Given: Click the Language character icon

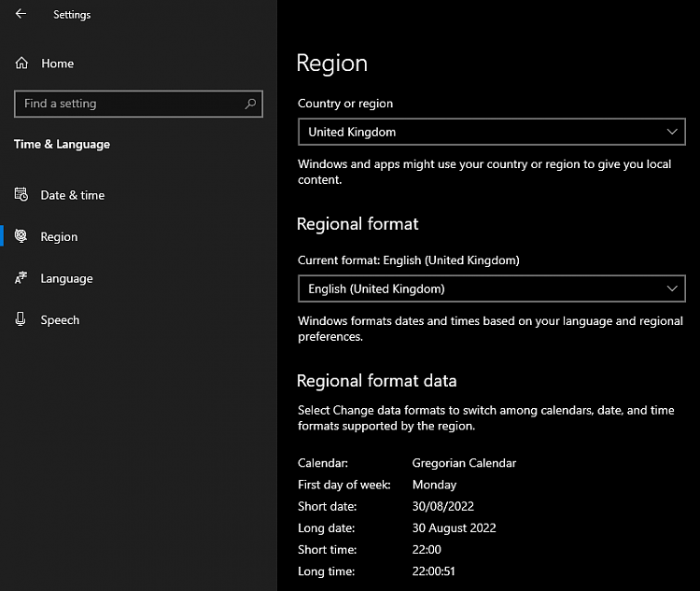Looking at the screenshot, I should 21,278.
